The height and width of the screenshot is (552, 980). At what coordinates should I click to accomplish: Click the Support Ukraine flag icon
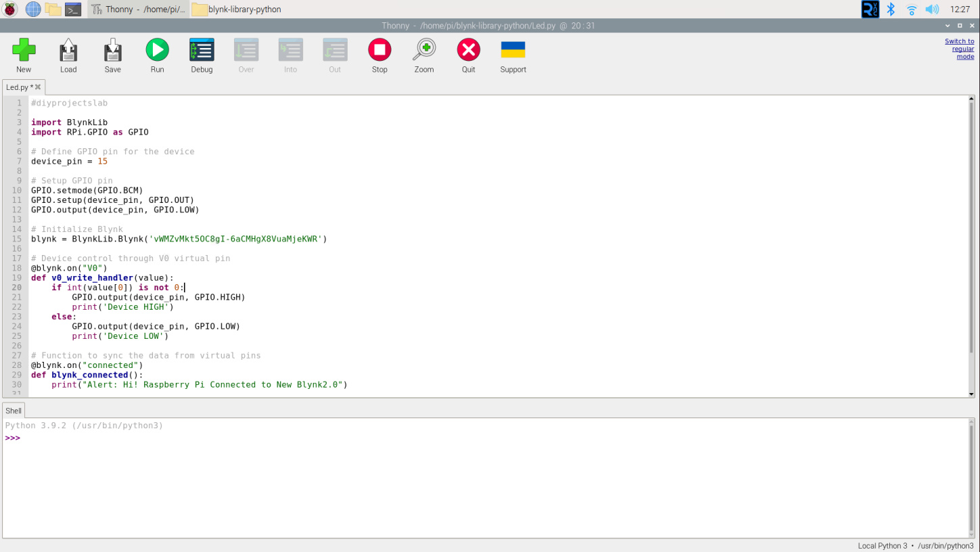tap(513, 55)
